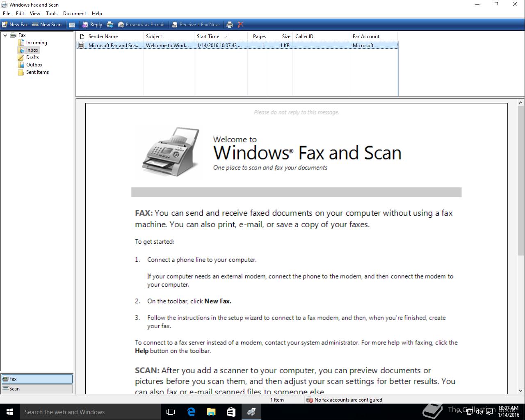Click 'Welcome to Wind...' subject cell
The height and width of the screenshot is (420, 525).
pos(167,46)
